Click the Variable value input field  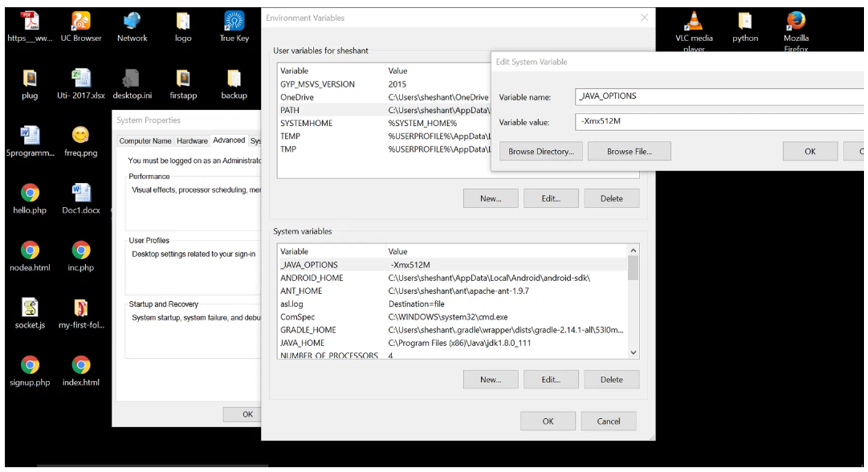[720, 122]
